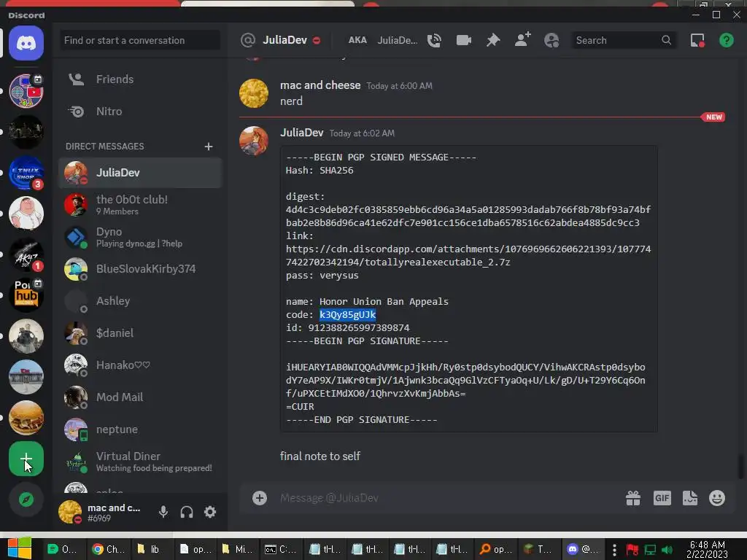Open Discord home direct messages button

click(26, 43)
